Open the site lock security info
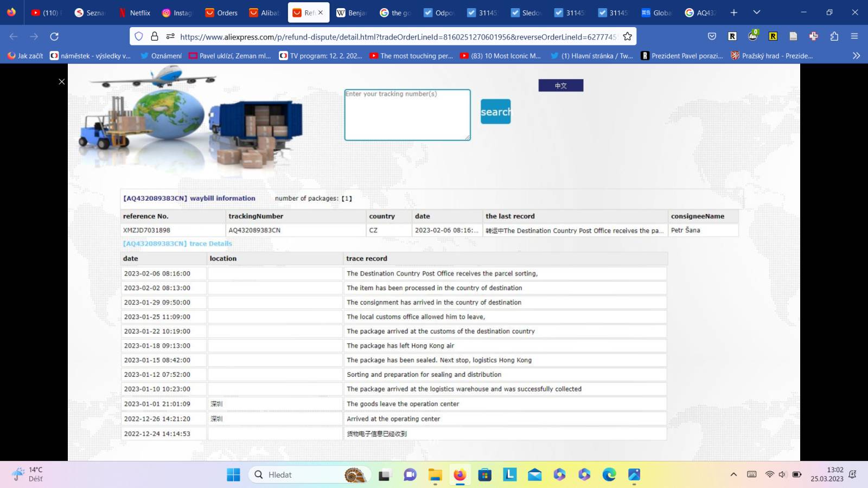This screenshot has height=488, width=868. pos(155,36)
